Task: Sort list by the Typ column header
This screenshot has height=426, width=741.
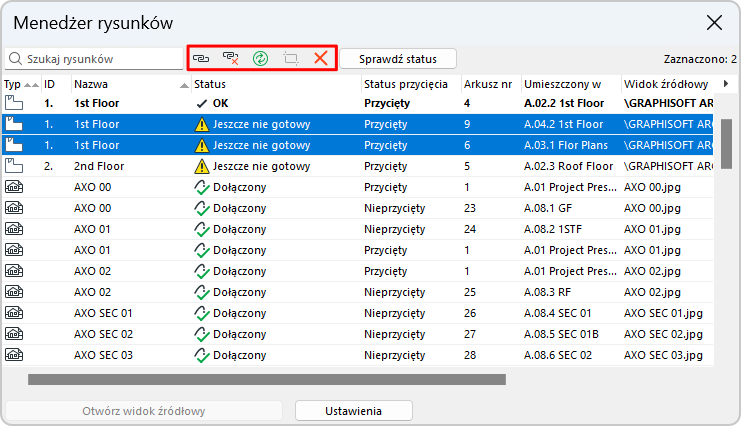Action: click(x=12, y=84)
